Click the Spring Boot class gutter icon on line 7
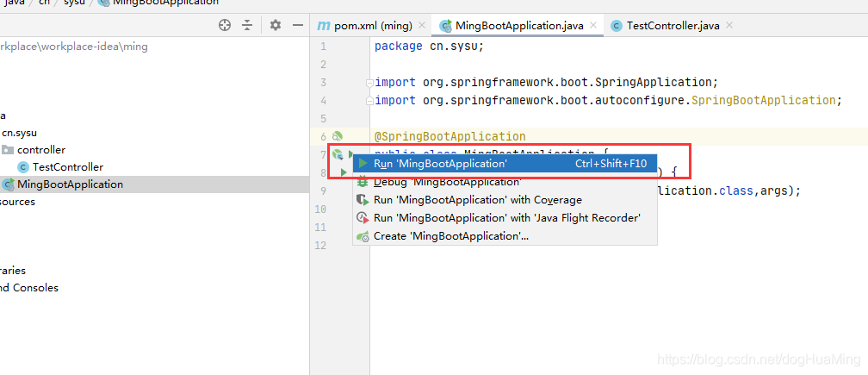The width and height of the screenshot is (868, 375). point(338,154)
